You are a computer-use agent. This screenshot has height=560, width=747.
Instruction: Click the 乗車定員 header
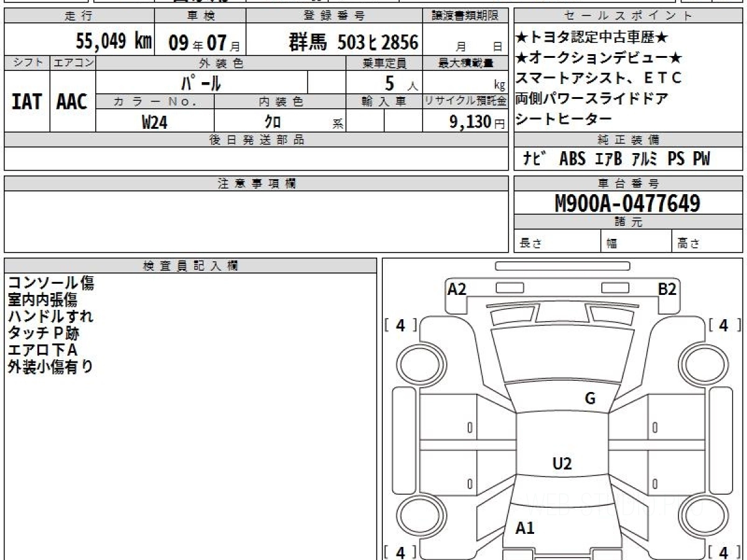pyautogui.click(x=384, y=63)
